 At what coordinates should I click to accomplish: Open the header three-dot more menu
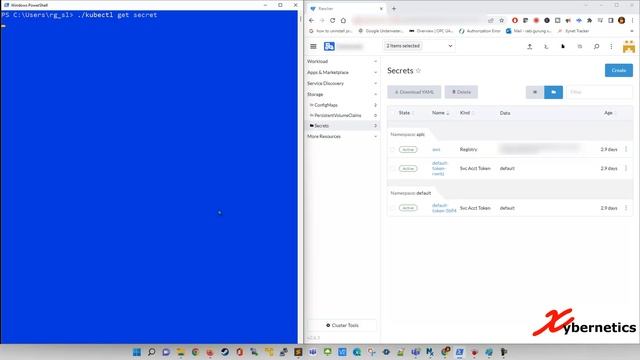click(x=611, y=47)
